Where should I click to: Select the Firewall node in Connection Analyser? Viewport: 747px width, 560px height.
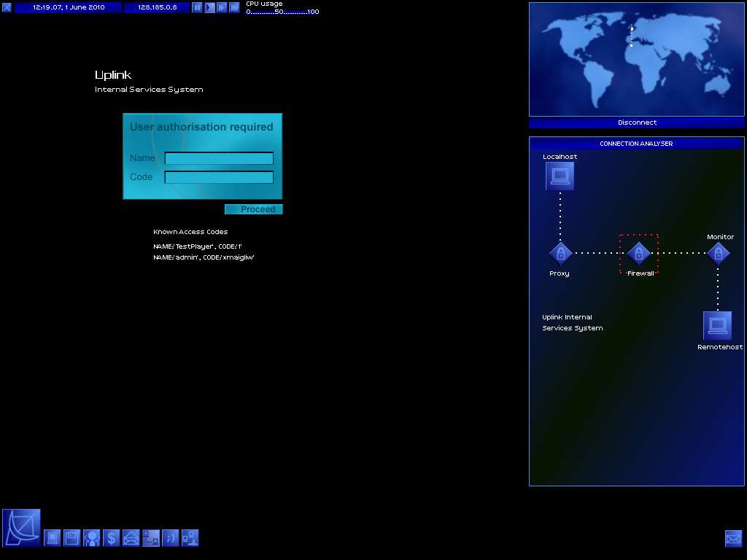pyautogui.click(x=639, y=253)
